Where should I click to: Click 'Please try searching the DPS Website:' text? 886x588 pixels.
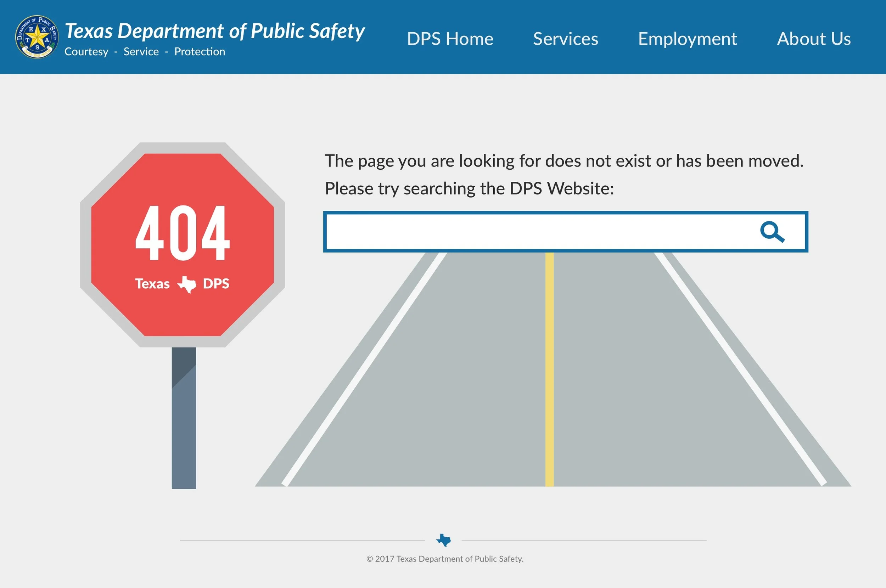[469, 189]
